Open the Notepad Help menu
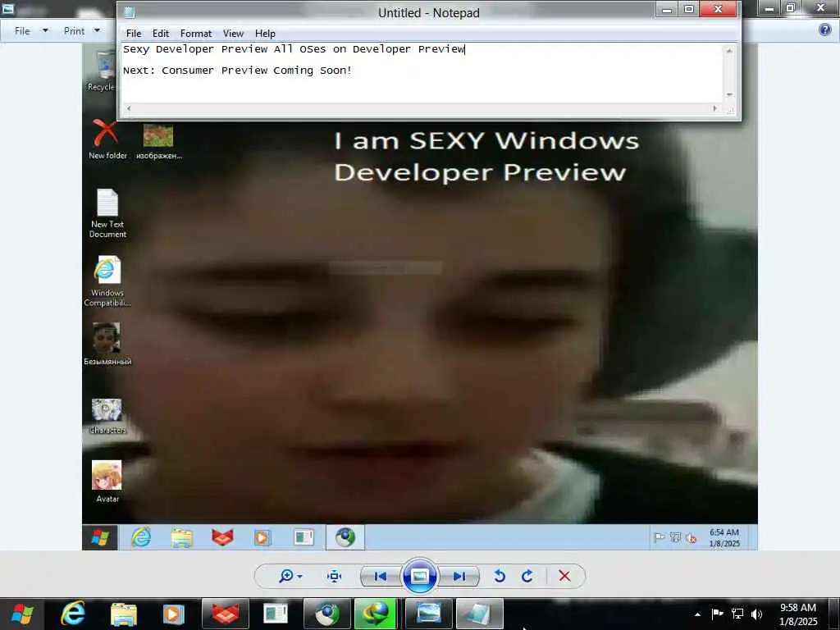Image resolution: width=840 pixels, height=630 pixels. point(265,33)
